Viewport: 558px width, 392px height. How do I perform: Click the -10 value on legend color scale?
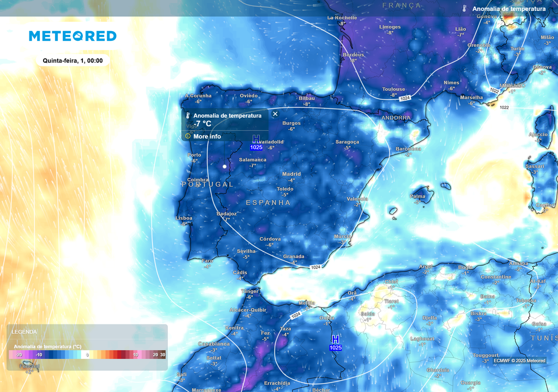tap(39, 355)
